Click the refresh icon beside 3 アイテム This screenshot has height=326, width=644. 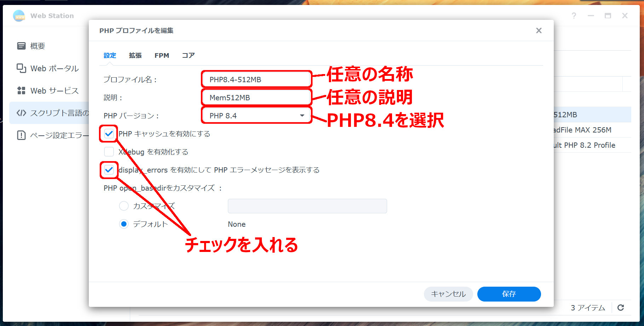(621, 308)
